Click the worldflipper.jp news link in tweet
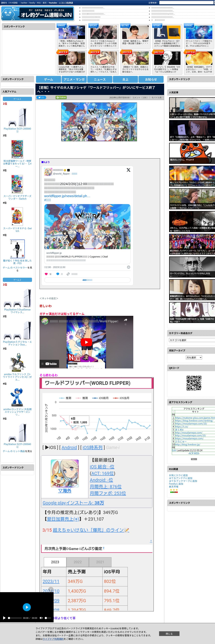Image resolution: width=215 pixels, height=644 pixels. [67, 196]
